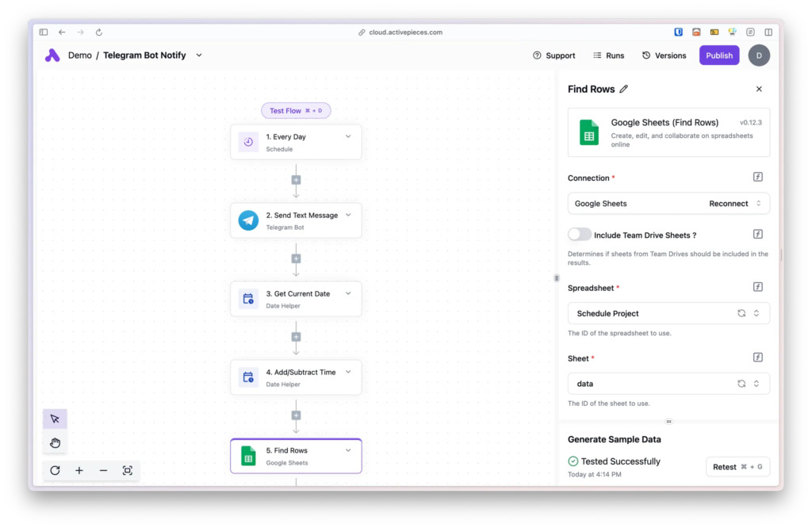Viewport: 812px width, 528px height.
Task: Select the pointer selection tool on canvas
Action: pos(55,419)
